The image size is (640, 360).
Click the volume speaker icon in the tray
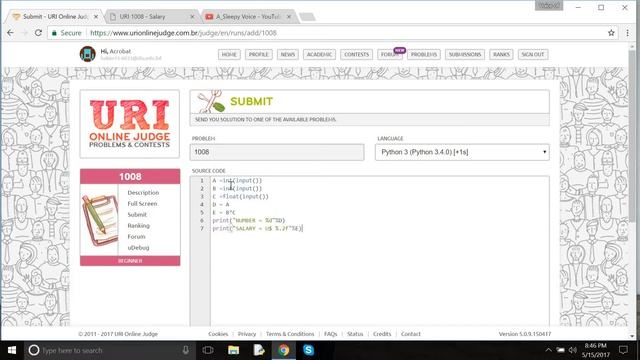pyautogui.click(x=573, y=350)
